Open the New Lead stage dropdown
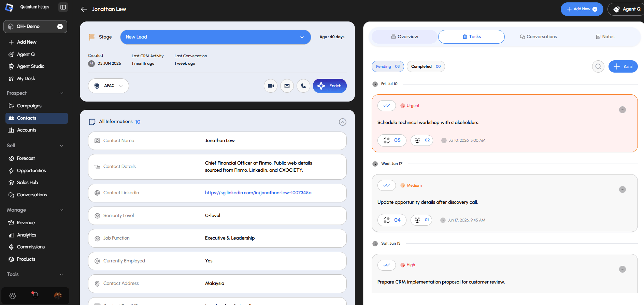Screen dimensions: 644x305 [216, 37]
